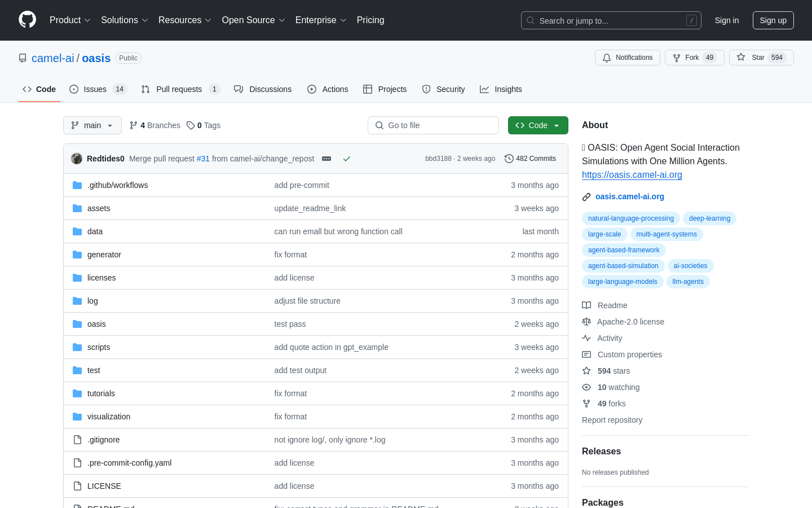The image size is (812, 508).
Task: Focus the Search or jump to field
Action: coord(611,20)
